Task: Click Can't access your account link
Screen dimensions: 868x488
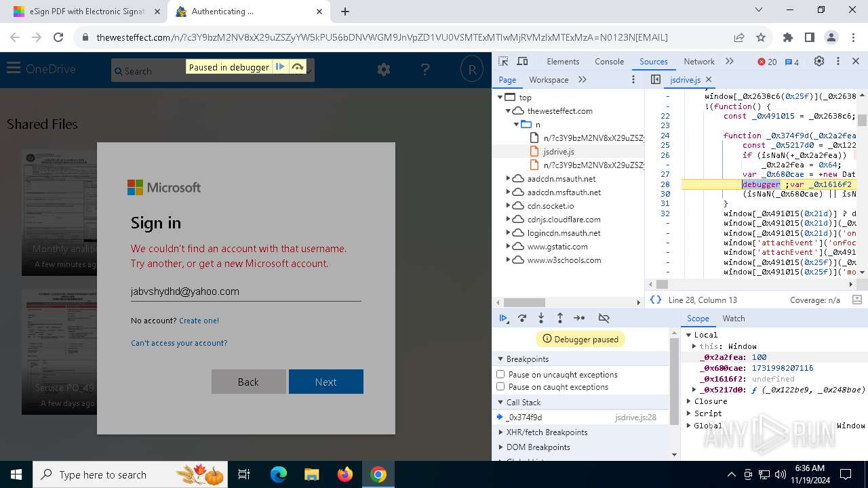Action: tap(179, 343)
